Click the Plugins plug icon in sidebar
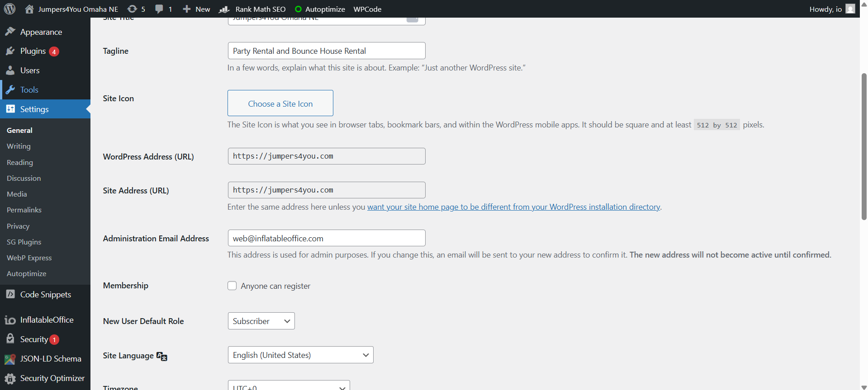The width and height of the screenshot is (868, 390). coord(10,51)
